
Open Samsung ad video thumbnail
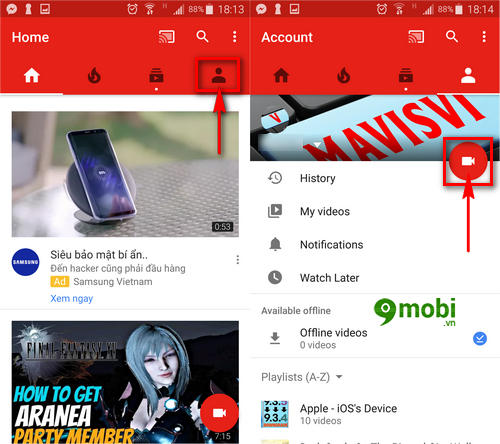(125, 174)
